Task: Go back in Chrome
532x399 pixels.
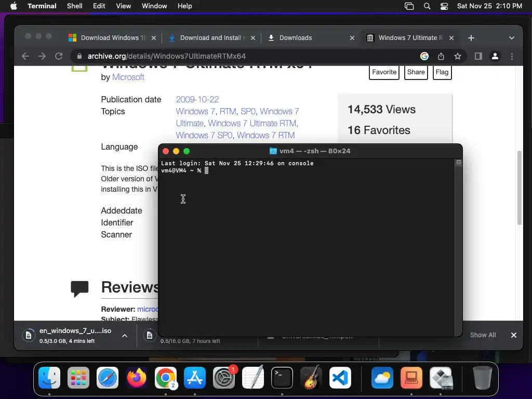Action: click(25, 56)
